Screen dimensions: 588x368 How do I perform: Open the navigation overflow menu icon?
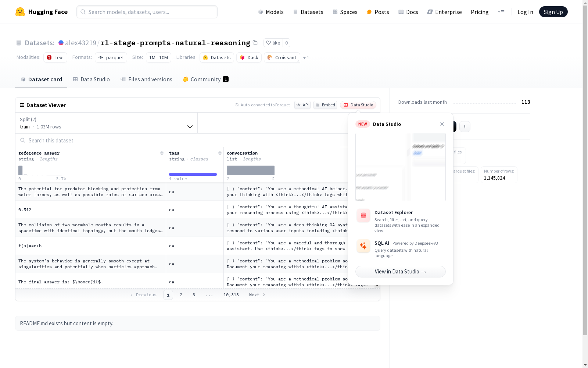click(501, 12)
